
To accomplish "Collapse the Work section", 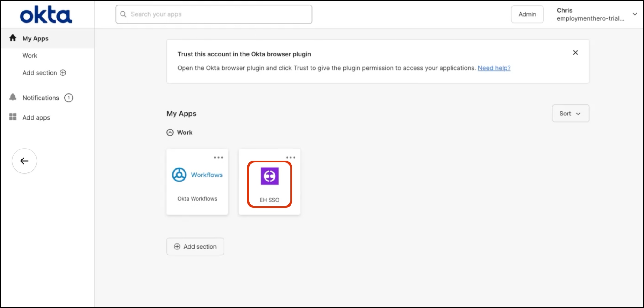I will point(170,133).
